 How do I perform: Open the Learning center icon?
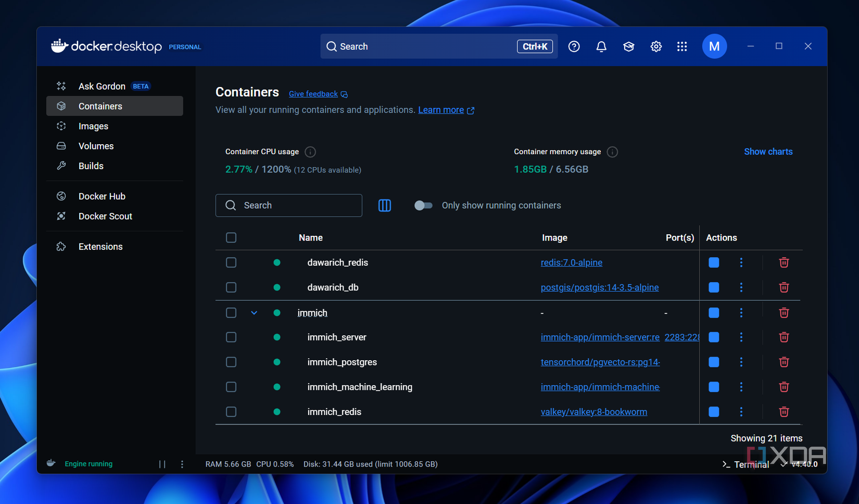click(628, 47)
